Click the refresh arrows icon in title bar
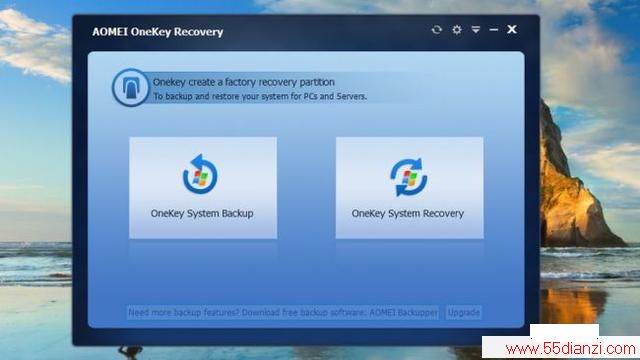 pyautogui.click(x=437, y=29)
